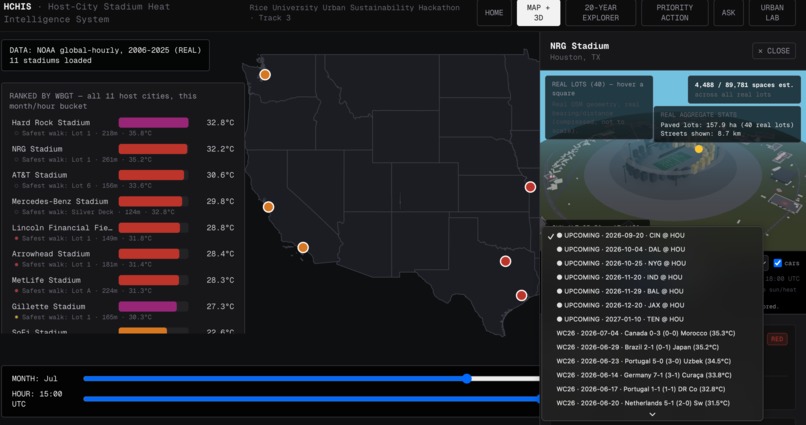
Task: Select UPCOMING 2026-12-20 JAX @ HOU
Action: (x=652, y=305)
